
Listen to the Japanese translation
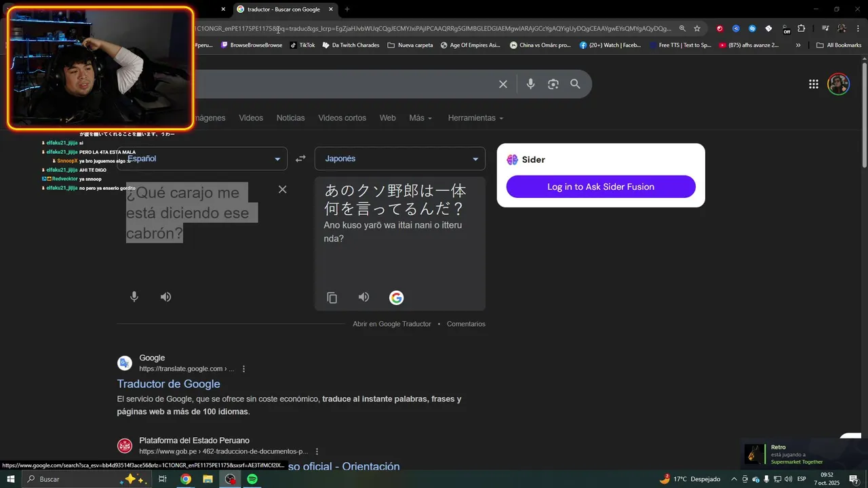tap(364, 298)
